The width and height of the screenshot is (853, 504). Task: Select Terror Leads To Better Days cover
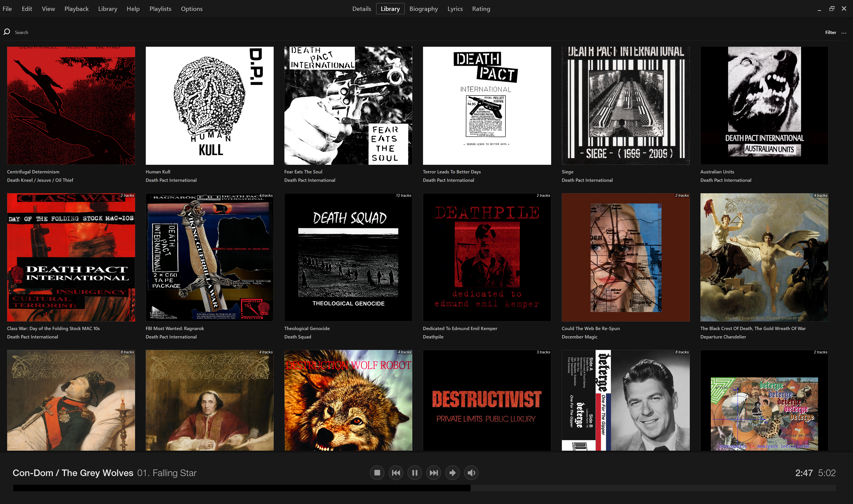(487, 106)
